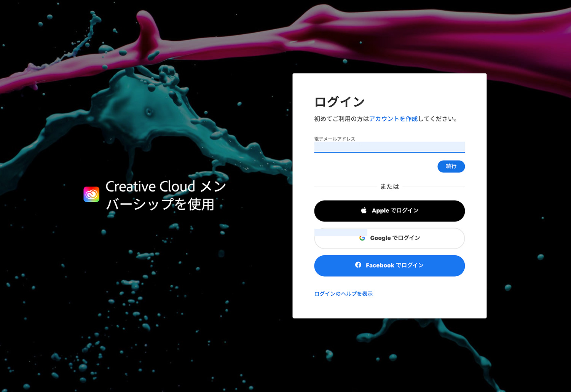Click the Creative Cloud メンバーシップを使用 text
The height and width of the screenshot is (392, 571).
click(x=166, y=195)
